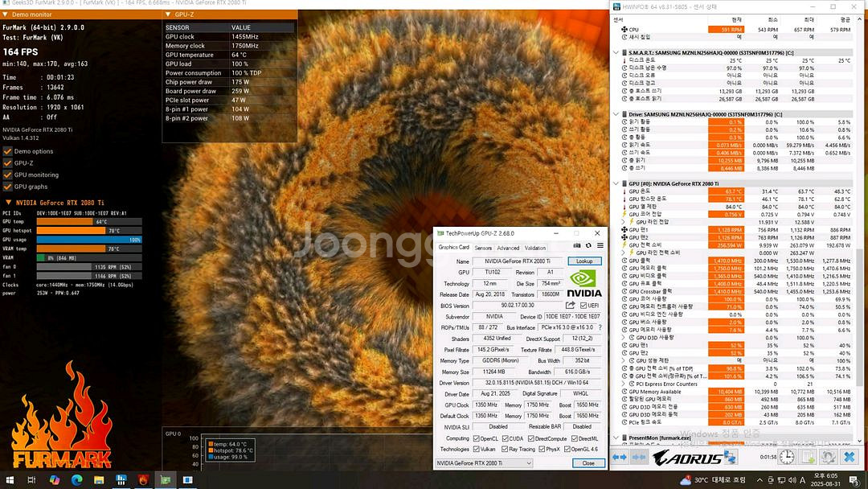868x489 pixels.
Task: Expand PCI Express Error Counters row
Action: [624, 384]
